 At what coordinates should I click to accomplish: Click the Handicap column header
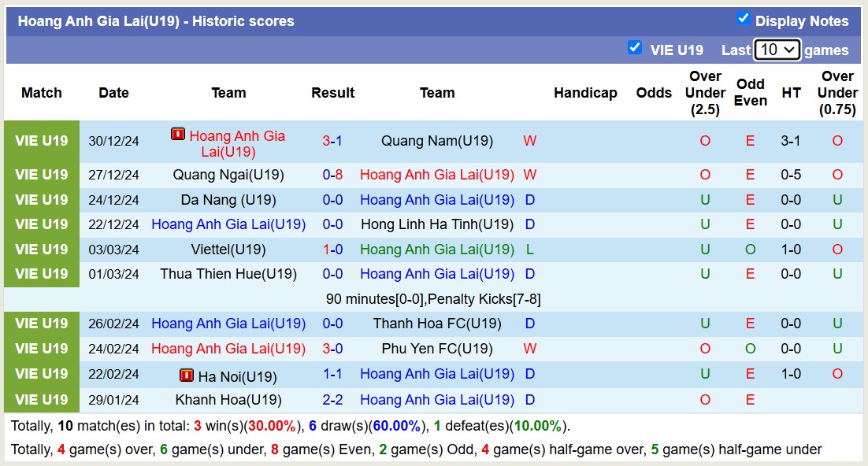[585, 93]
